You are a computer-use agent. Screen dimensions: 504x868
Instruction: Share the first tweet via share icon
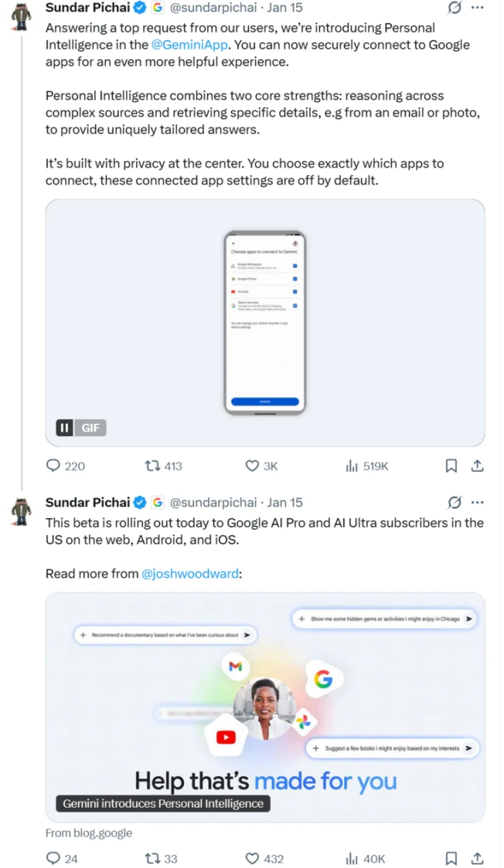pos(478,466)
